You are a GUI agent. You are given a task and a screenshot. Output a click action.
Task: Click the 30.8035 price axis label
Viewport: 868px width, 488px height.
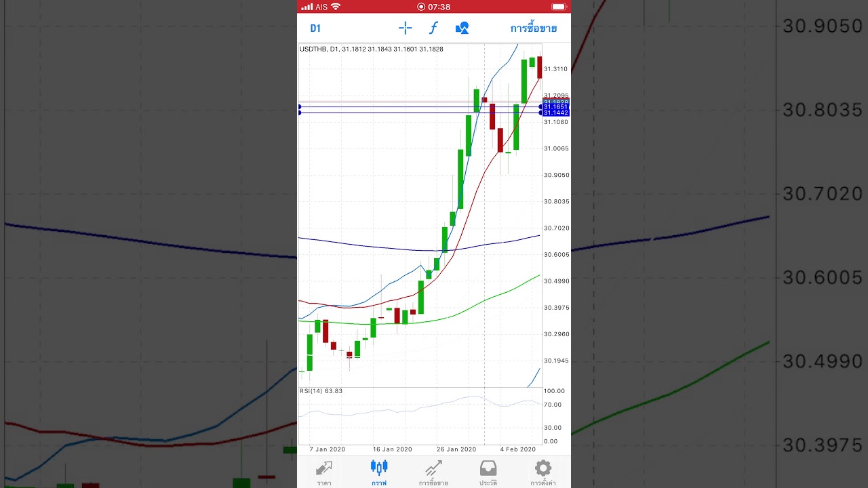[556, 202]
